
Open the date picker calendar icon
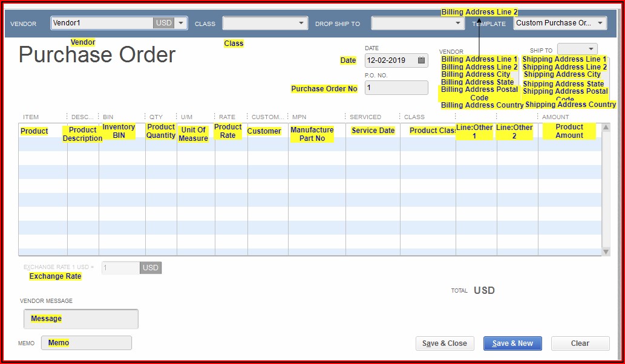coord(421,60)
